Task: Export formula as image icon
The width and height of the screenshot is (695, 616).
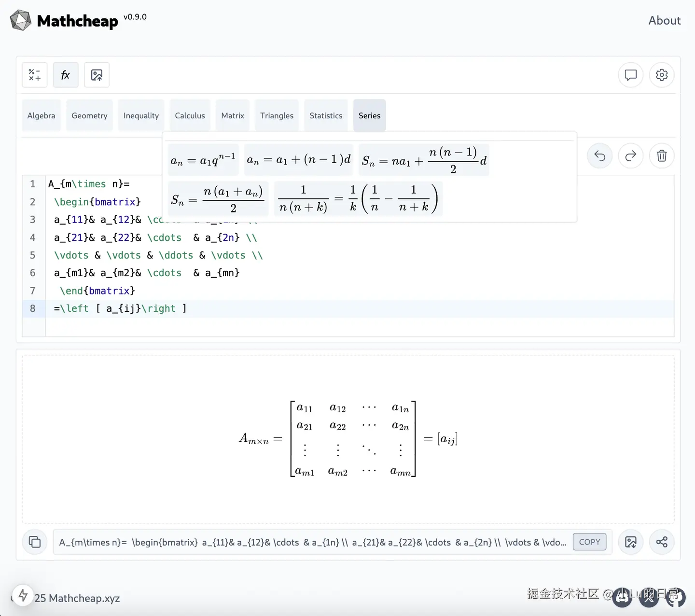Action: pyautogui.click(x=630, y=542)
